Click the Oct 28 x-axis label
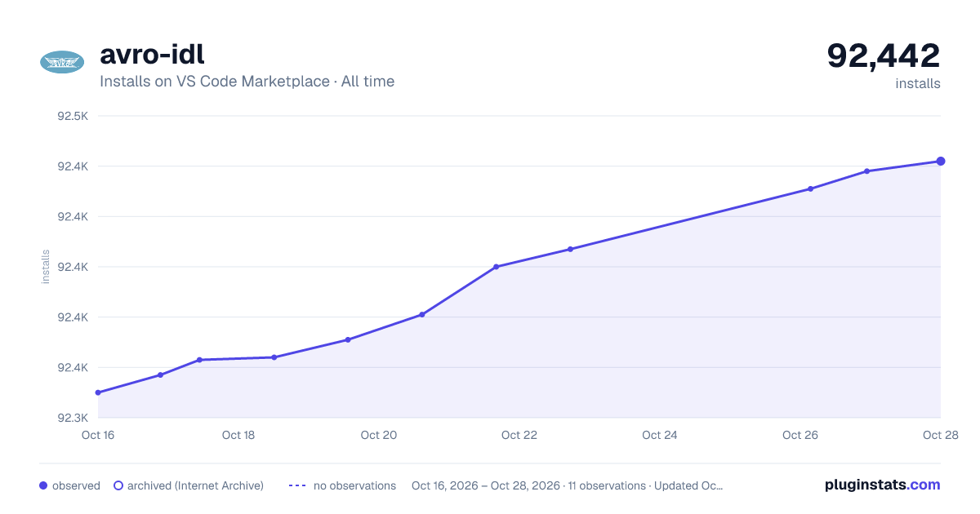 tap(940, 435)
